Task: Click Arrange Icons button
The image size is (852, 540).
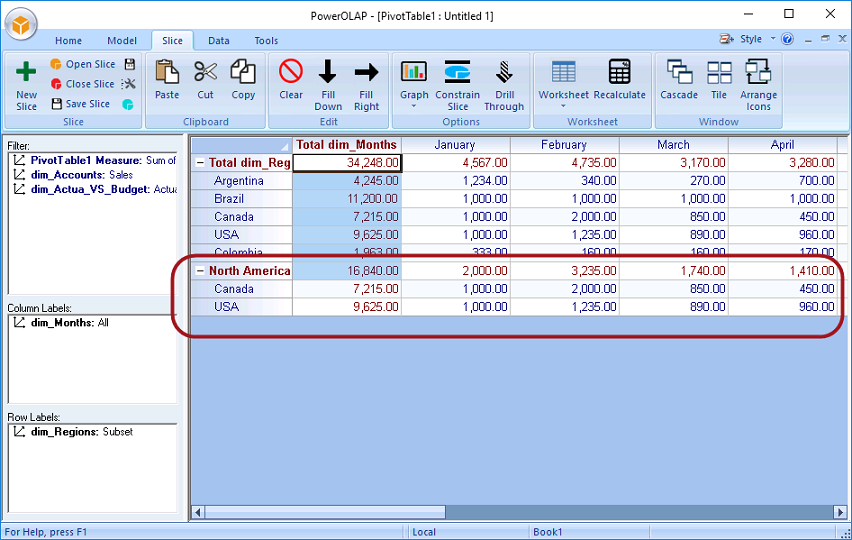Action: pyautogui.click(x=758, y=85)
